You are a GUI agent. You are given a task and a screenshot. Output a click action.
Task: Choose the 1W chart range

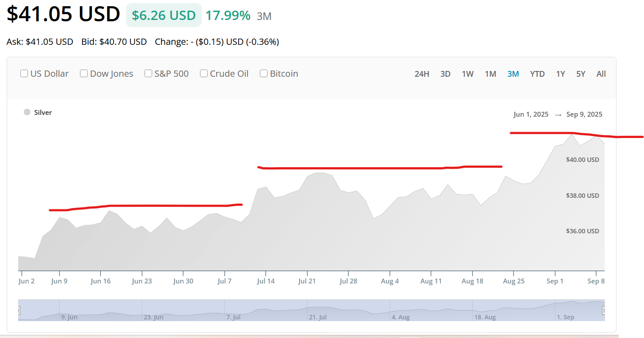pos(468,74)
